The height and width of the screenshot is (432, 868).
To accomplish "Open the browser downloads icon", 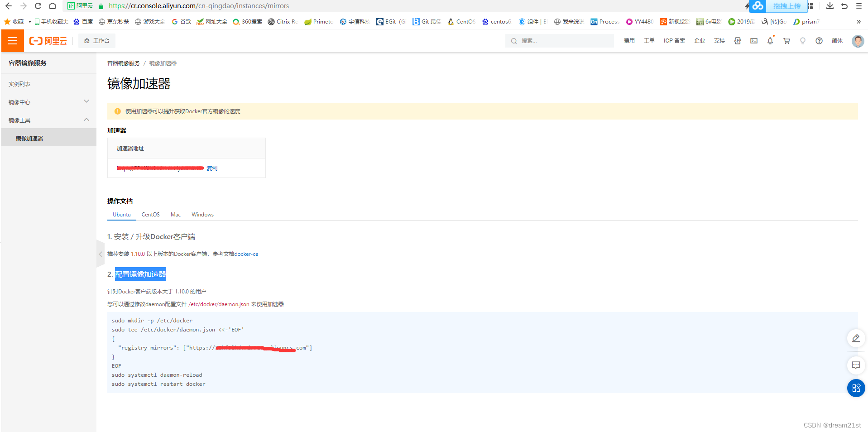I will 830,6.
